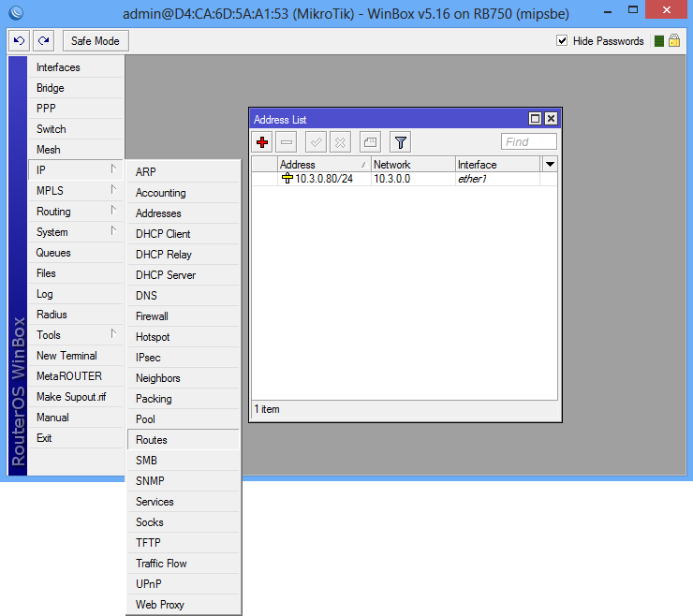Open the column selector dropdown arrow
The height and width of the screenshot is (616, 693).
tap(550, 165)
